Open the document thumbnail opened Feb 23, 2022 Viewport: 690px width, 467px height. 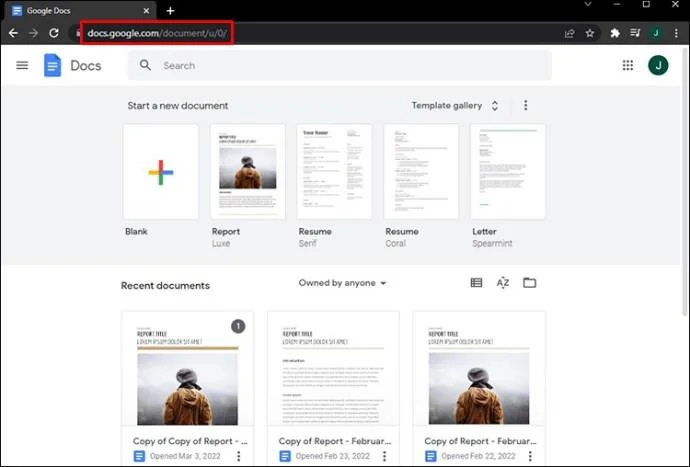333,369
